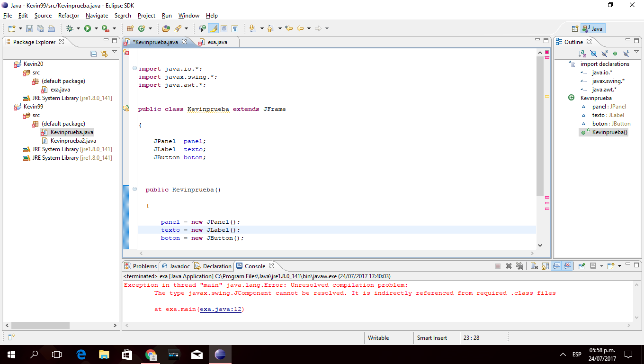Click the Save All toolbar icon
Image resolution: width=644 pixels, height=364 pixels.
click(40, 28)
